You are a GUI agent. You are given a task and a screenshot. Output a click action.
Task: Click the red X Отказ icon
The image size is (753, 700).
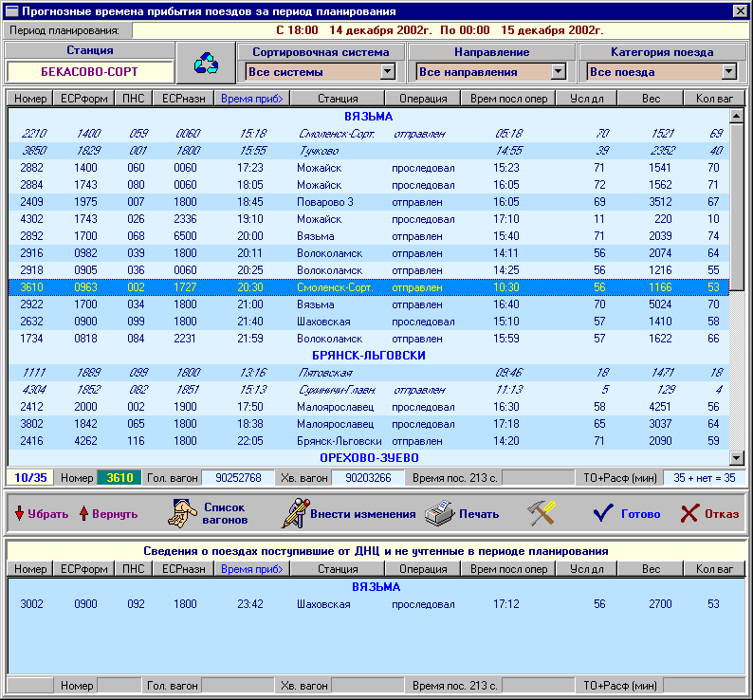point(689,513)
